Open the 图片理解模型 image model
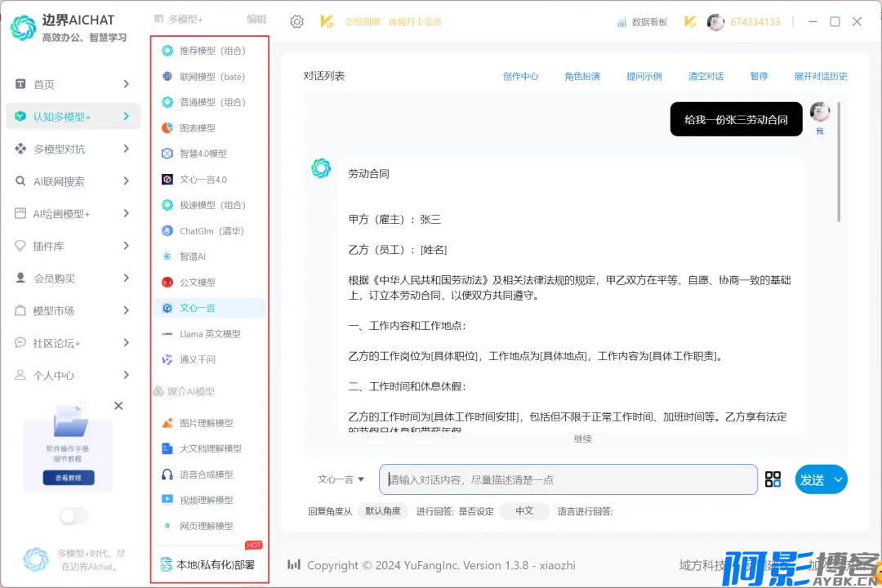Image resolution: width=882 pixels, height=588 pixels. click(x=209, y=423)
